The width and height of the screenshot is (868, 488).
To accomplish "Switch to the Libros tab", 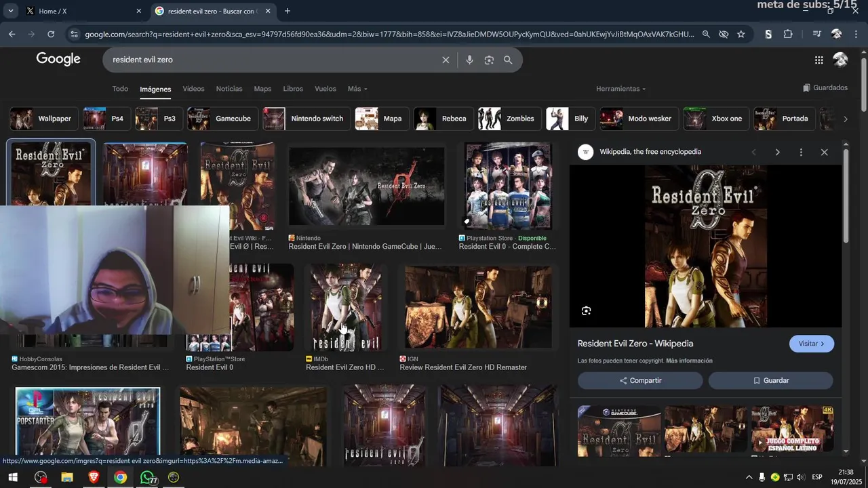I will (293, 89).
